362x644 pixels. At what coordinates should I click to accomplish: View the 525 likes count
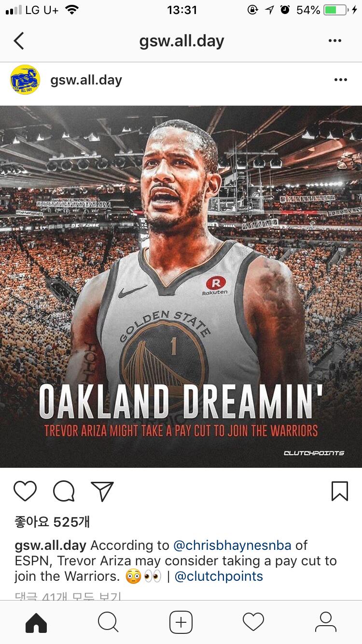(52, 522)
